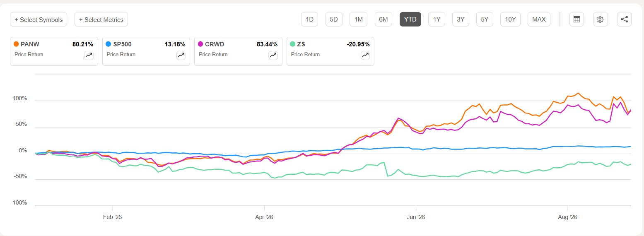Click the 100% y-axis label

(x=20, y=99)
